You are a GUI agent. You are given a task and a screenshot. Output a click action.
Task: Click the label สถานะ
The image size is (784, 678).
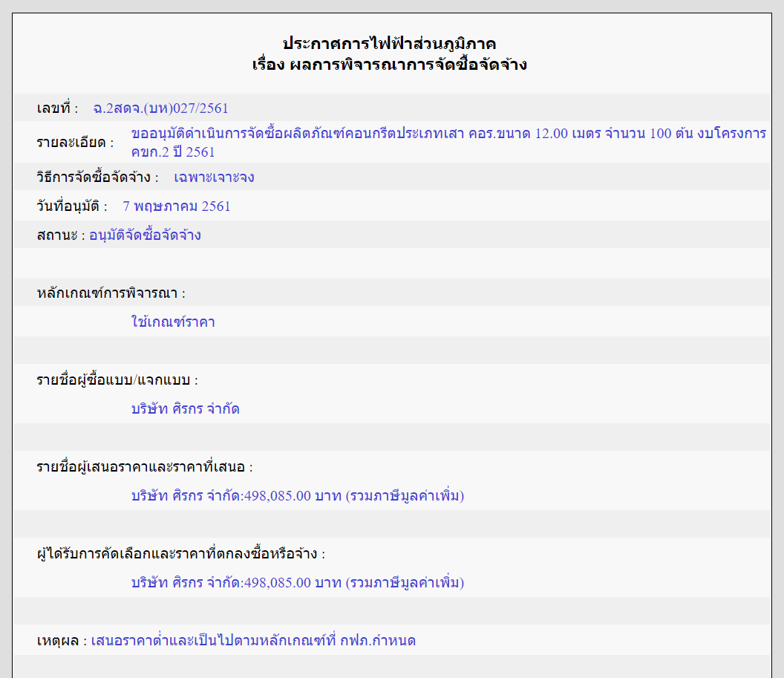point(60,235)
